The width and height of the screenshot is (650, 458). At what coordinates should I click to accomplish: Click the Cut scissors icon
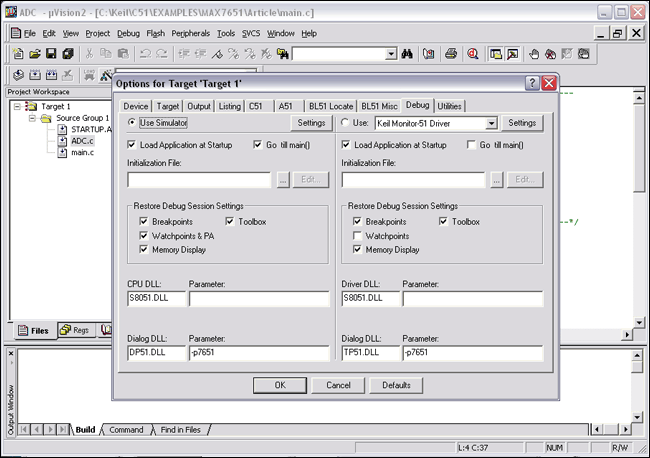click(x=90, y=54)
